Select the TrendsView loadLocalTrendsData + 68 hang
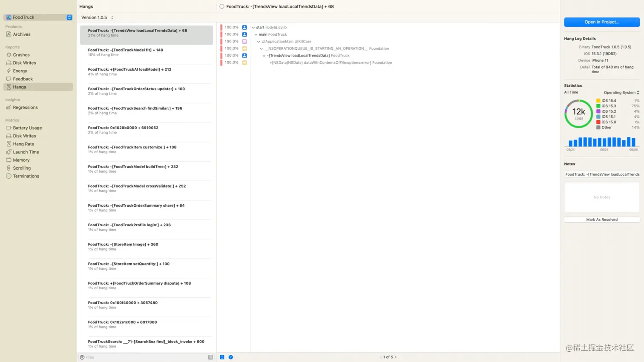644x362 pixels. [x=147, y=35]
